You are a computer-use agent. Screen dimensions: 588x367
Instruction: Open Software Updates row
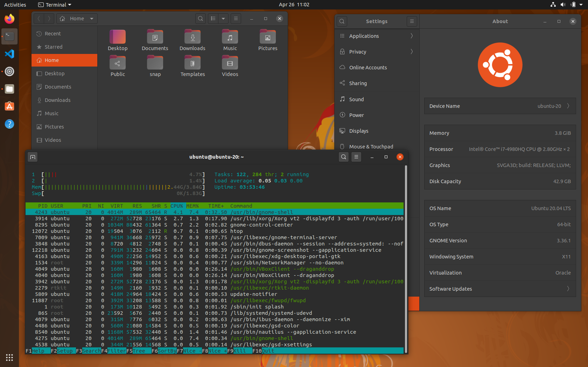click(x=500, y=289)
